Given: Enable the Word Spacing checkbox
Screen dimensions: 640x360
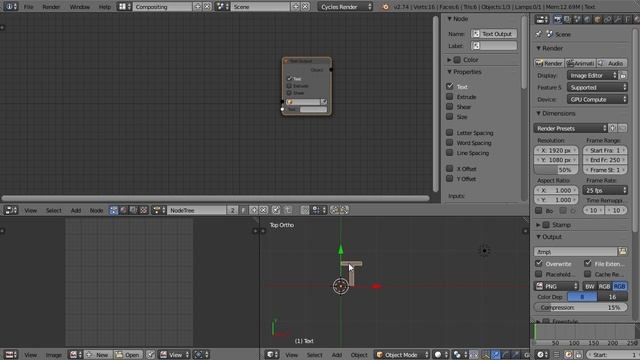Looking at the screenshot, I should (450, 142).
